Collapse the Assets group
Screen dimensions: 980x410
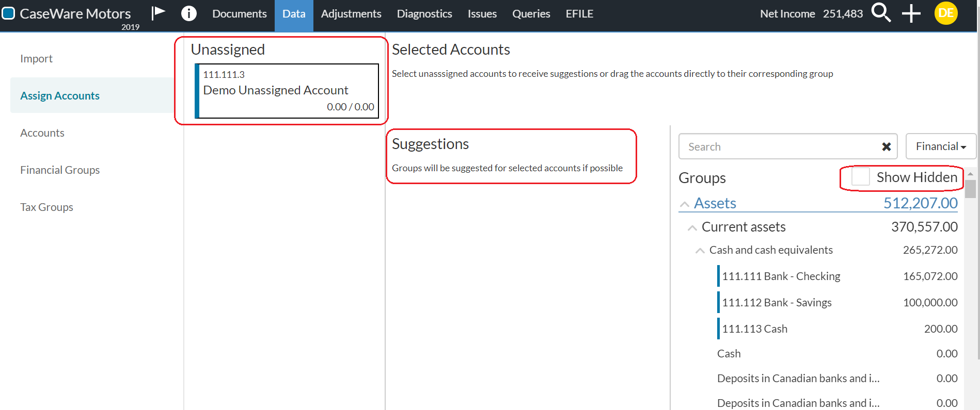click(685, 204)
